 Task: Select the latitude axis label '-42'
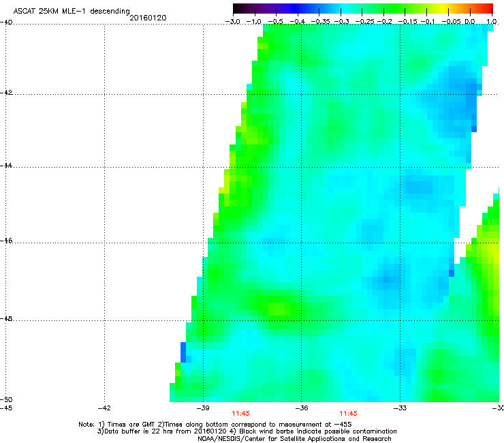click(5, 93)
